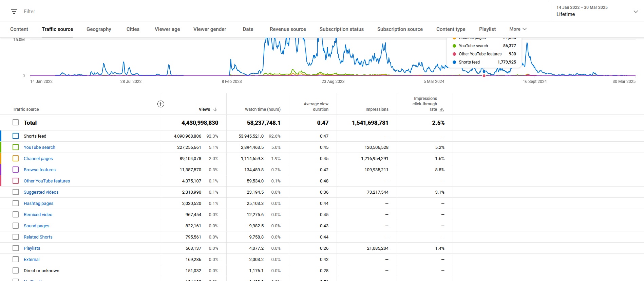The image size is (644, 281).
Task: Toggle the Shorts feed checkbox
Action: tap(16, 136)
